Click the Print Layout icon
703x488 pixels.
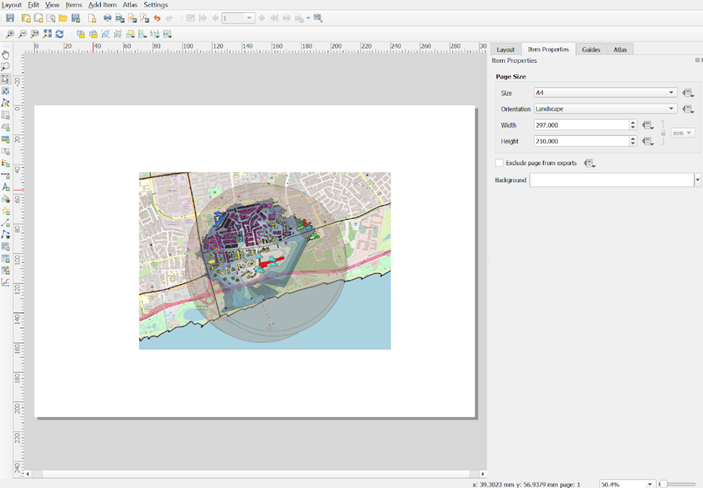click(107, 18)
